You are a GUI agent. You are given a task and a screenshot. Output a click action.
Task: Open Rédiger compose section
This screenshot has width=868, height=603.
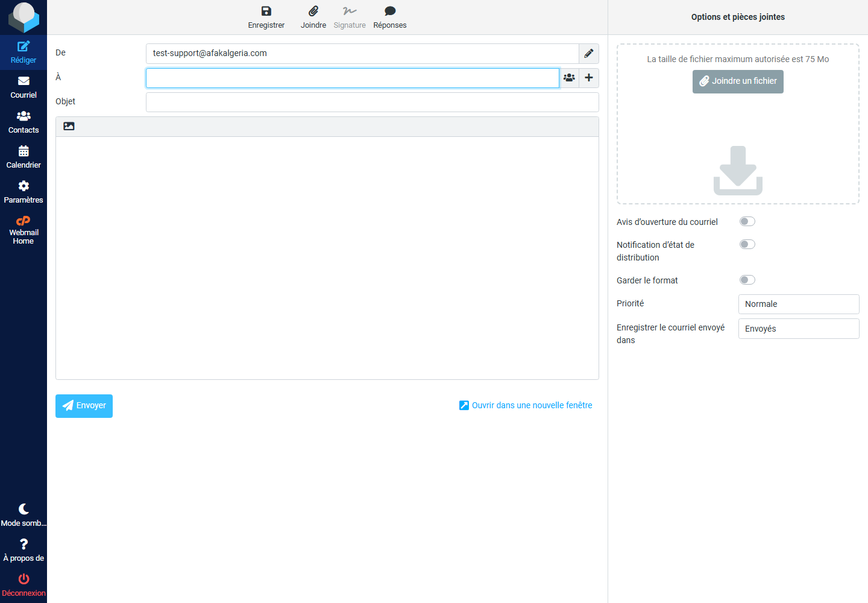(24, 52)
